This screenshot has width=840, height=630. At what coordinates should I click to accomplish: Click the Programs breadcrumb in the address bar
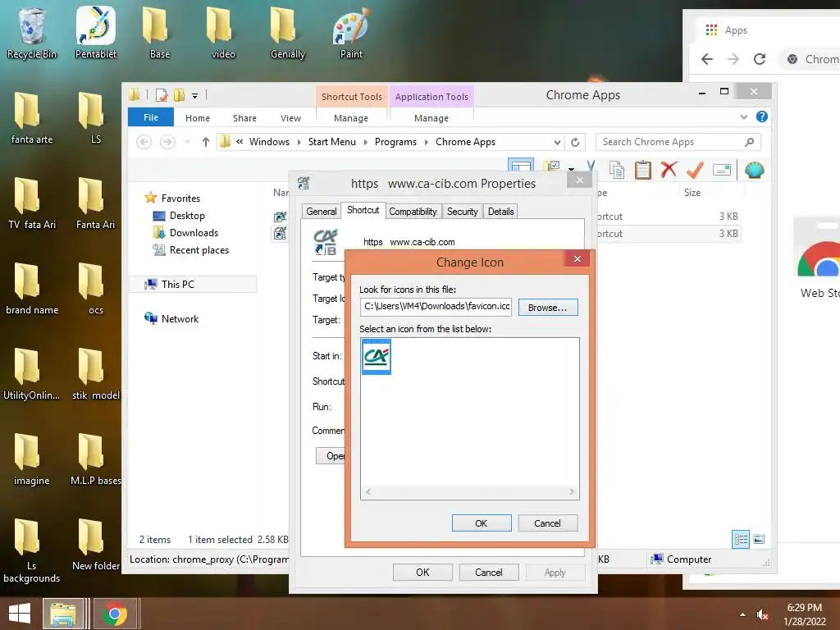point(395,142)
